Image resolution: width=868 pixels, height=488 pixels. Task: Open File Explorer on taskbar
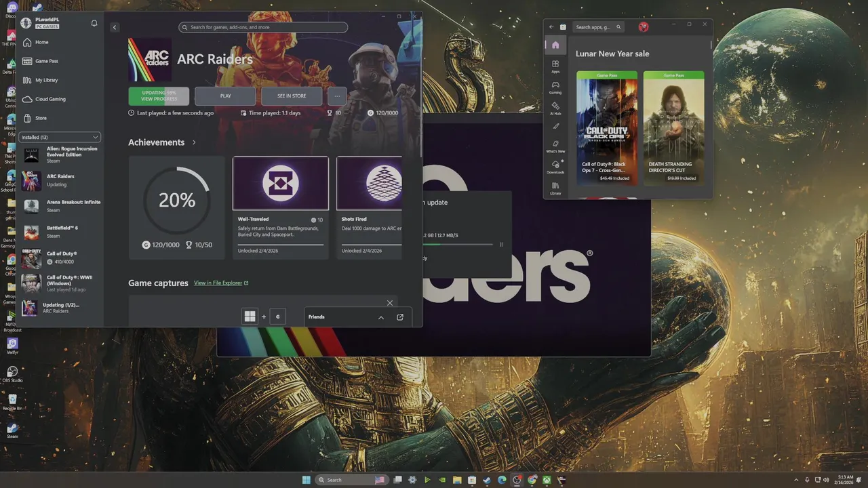(x=457, y=480)
